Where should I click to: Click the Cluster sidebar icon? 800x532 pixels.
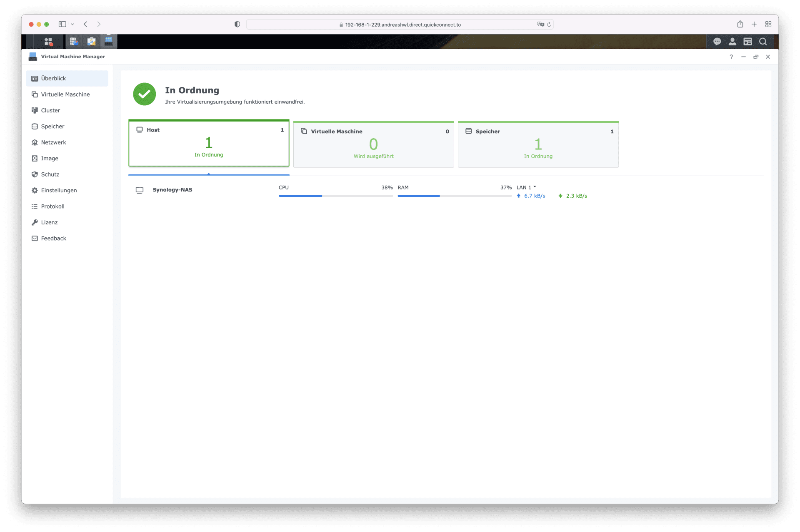point(35,110)
